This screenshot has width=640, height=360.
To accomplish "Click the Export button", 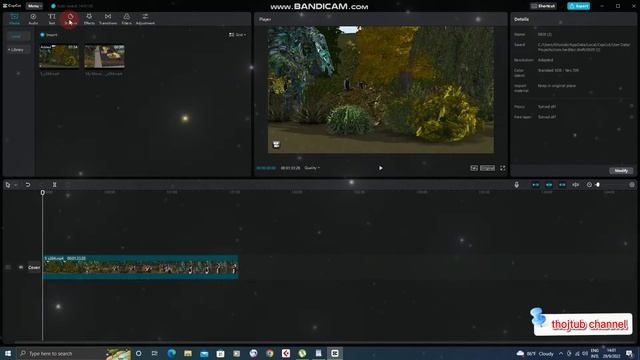I will pos(578,6).
